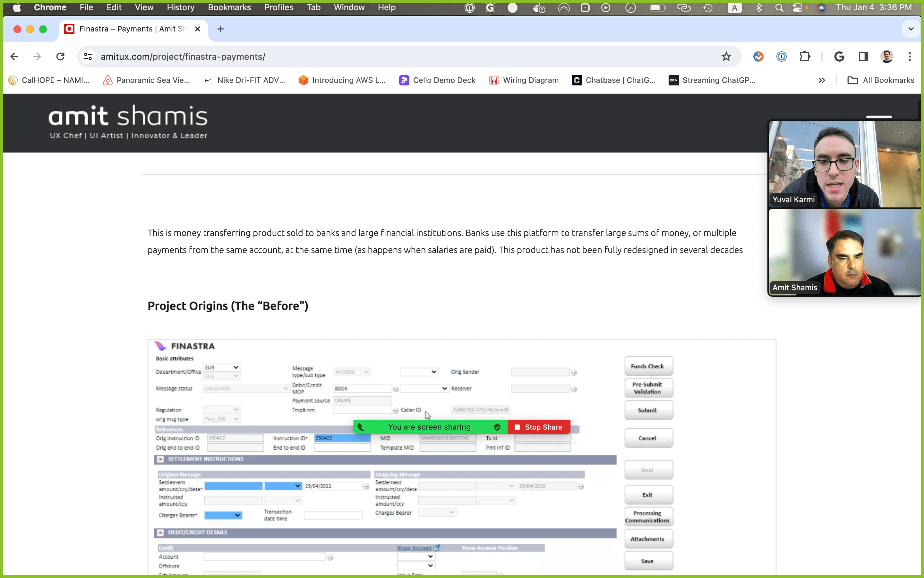
Task: Show hidden bookmarks with the overflow chevron
Action: [822, 80]
